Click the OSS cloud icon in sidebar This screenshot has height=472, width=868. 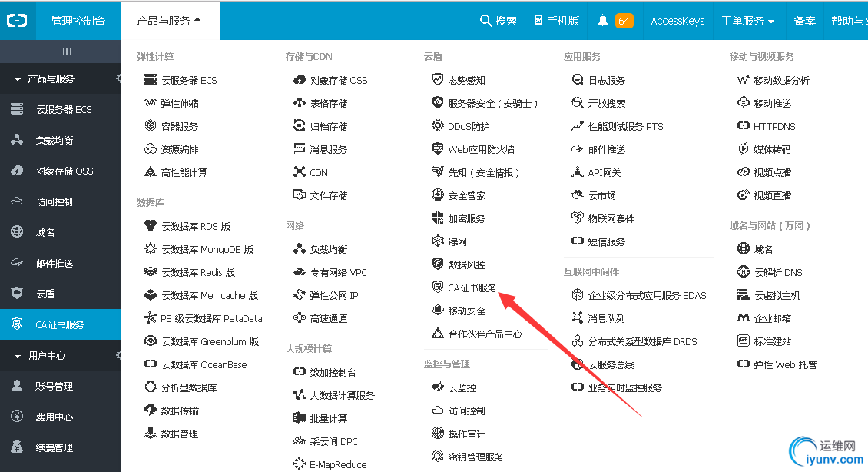click(17, 171)
